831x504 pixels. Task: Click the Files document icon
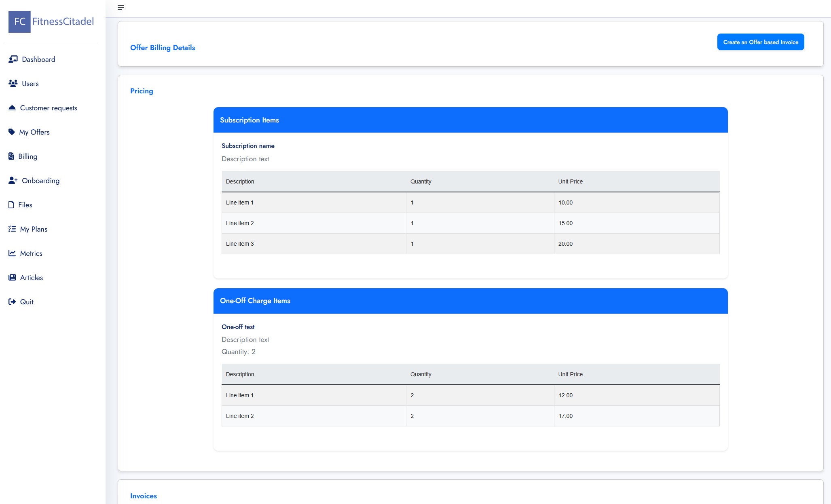[x=11, y=205]
